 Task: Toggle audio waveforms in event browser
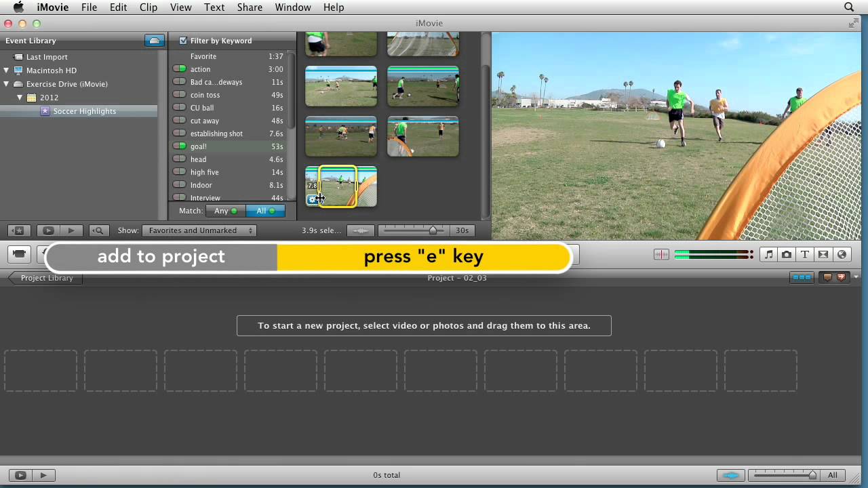[x=361, y=230]
